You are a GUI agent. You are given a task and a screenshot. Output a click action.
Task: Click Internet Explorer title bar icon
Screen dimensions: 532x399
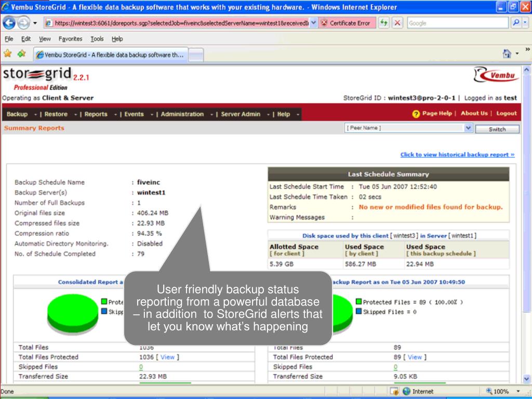point(5,6)
